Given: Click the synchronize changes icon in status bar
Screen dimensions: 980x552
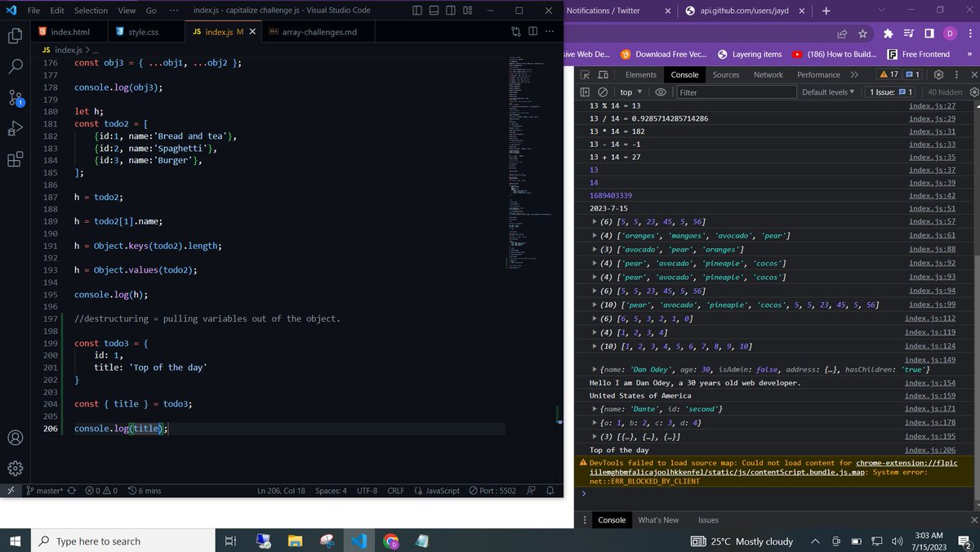Looking at the screenshot, I should [x=71, y=491].
